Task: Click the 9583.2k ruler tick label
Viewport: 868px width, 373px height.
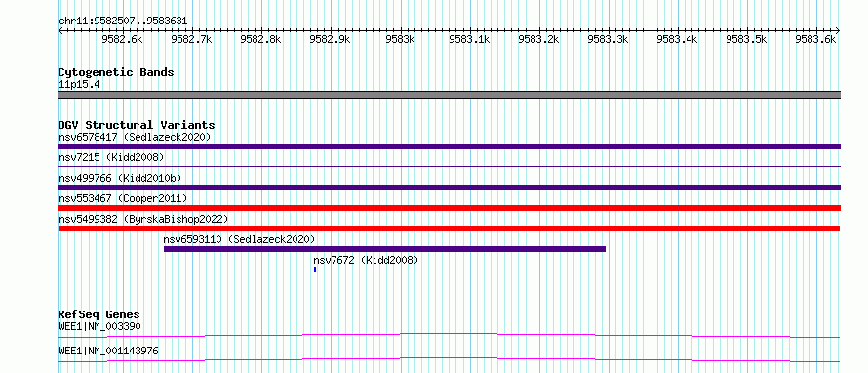Action: tap(538, 39)
